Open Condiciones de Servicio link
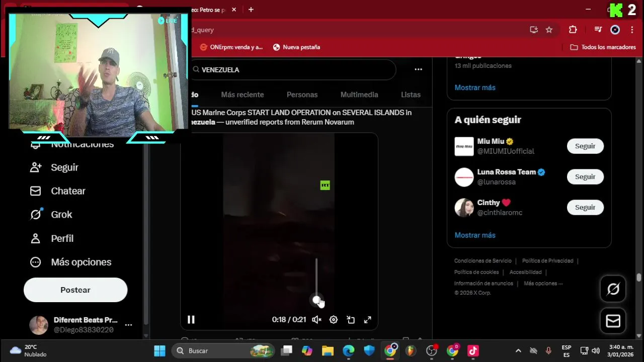Viewport: 644px width, 362px height. [483, 261]
